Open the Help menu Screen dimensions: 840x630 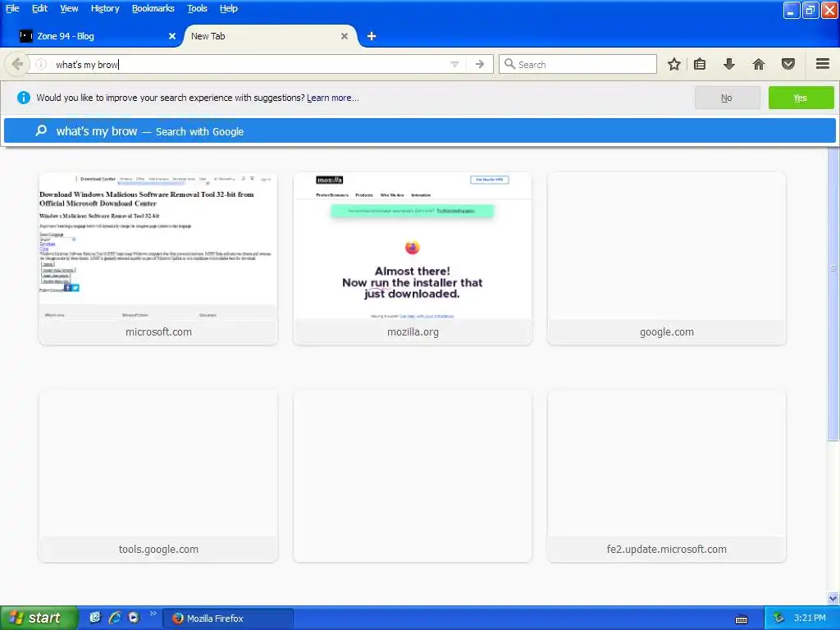pos(229,8)
